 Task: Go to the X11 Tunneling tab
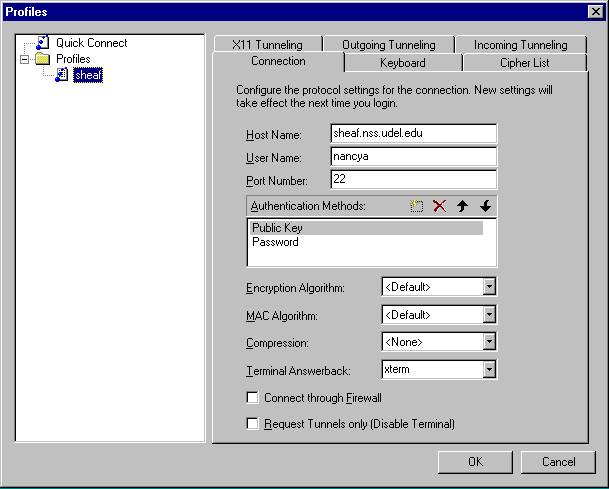click(x=266, y=45)
